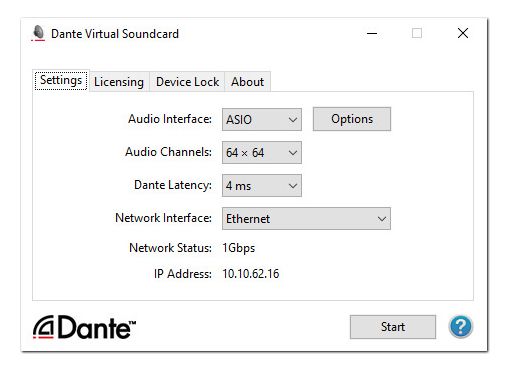Click the IP address 10.10.62.16 text

[251, 274]
